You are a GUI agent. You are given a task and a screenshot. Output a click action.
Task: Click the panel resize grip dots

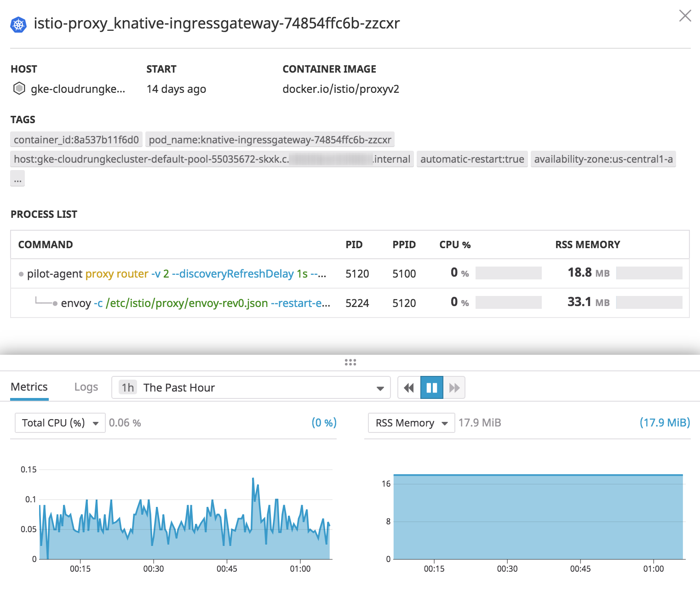pyautogui.click(x=350, y=362)
